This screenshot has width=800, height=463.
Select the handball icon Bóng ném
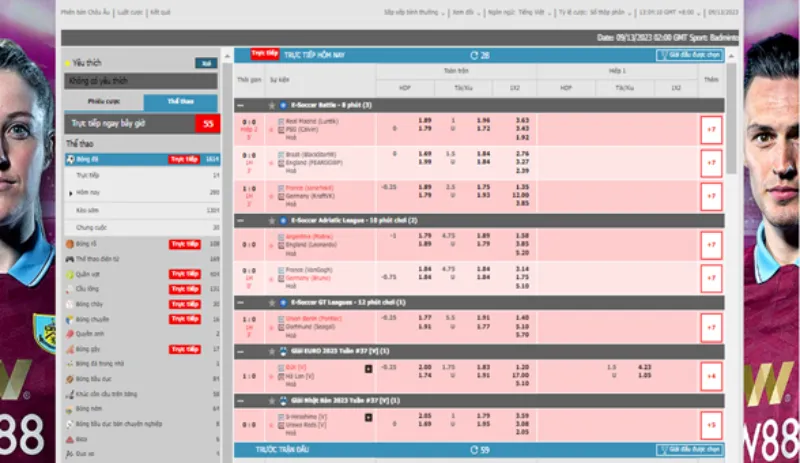coord(70,409)
